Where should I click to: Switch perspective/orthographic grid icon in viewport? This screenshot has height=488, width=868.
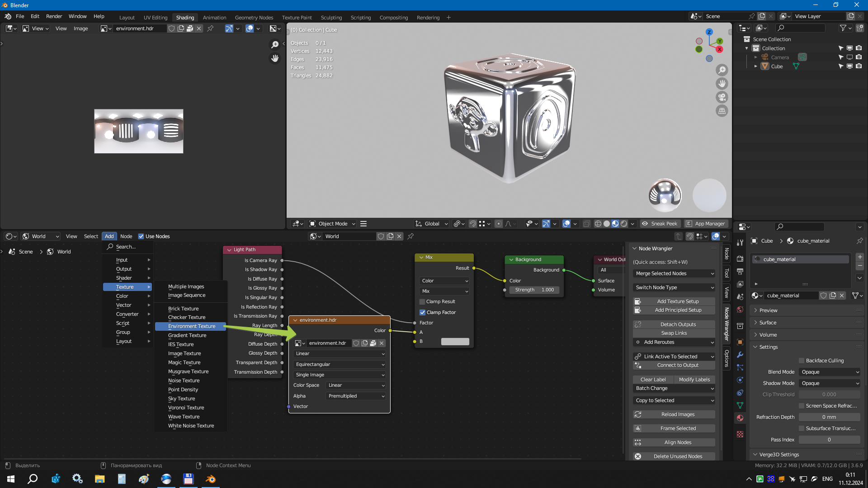[722, 111]
